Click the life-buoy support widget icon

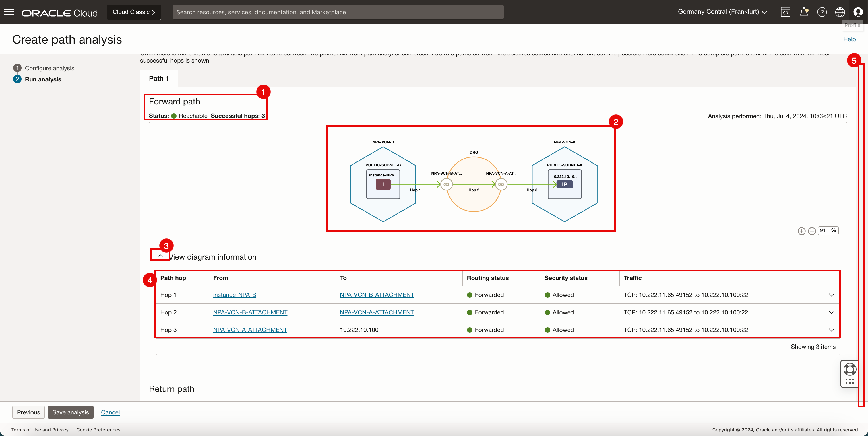pos(850,369)
